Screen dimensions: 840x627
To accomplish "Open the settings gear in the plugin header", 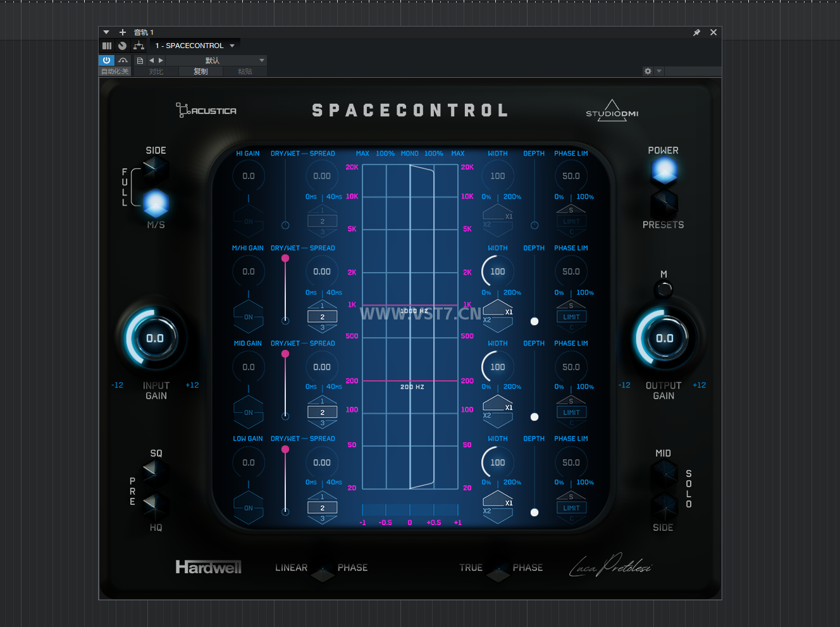I will pyautogui.click(x=648, y=71).
